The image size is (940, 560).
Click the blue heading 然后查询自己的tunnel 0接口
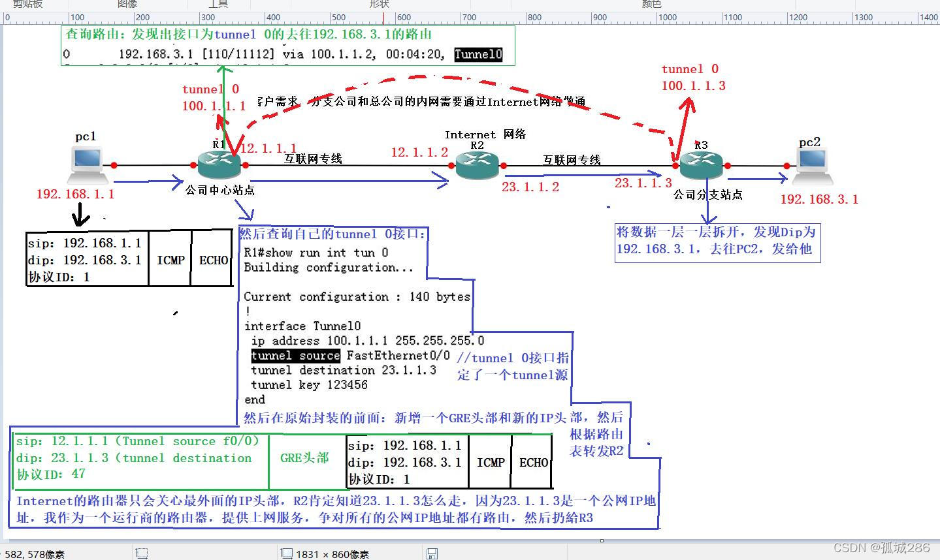point(333,234)
